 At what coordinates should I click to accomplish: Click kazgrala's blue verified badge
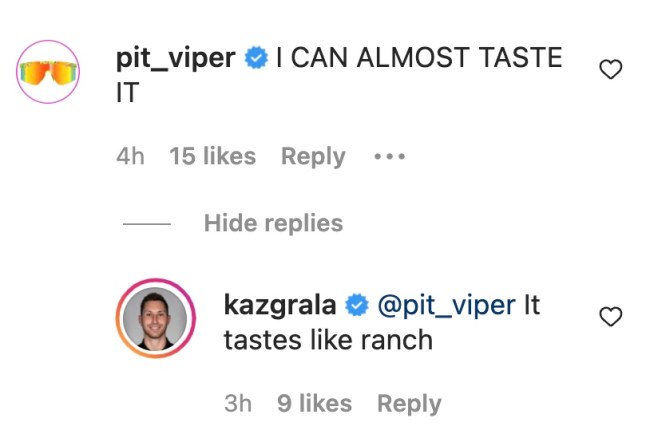358,305
